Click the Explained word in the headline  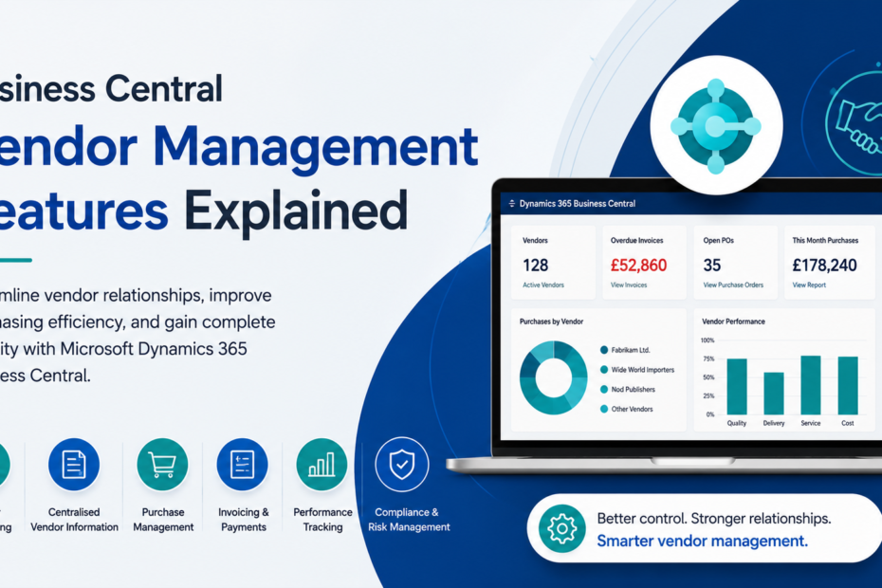coord(296,212)
